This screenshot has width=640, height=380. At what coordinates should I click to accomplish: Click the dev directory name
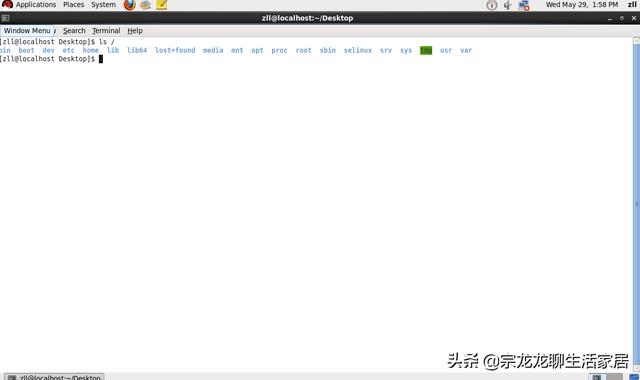pyautogui.click(x=49, y=50)
